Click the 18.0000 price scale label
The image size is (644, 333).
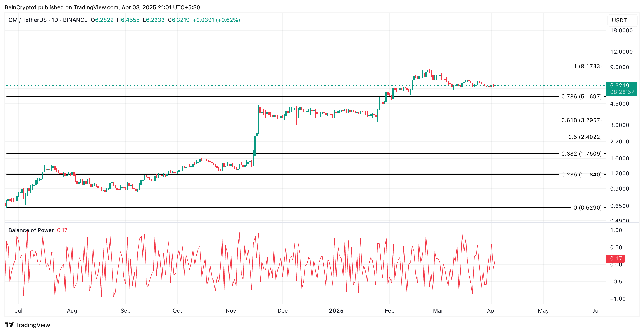coord(621,30)
